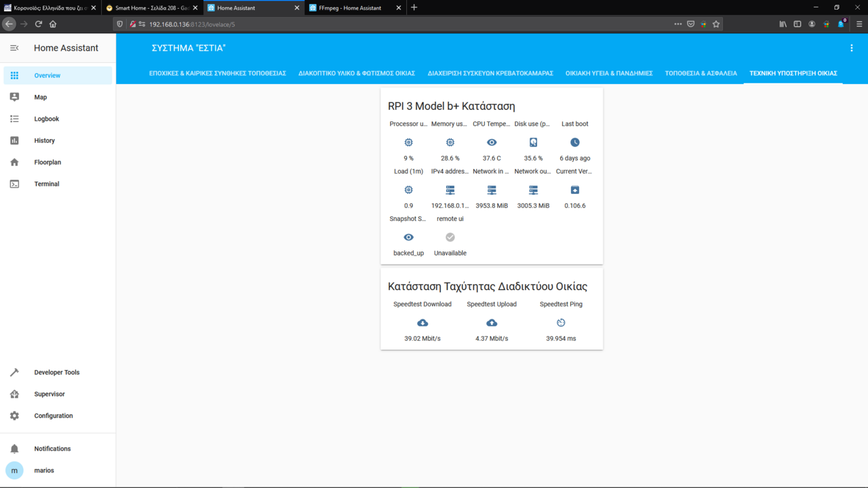Click the 37.6 C temperature value
The height and width of the screenshot is (488, 868).
pyautogui.click(x=492, y=158)
